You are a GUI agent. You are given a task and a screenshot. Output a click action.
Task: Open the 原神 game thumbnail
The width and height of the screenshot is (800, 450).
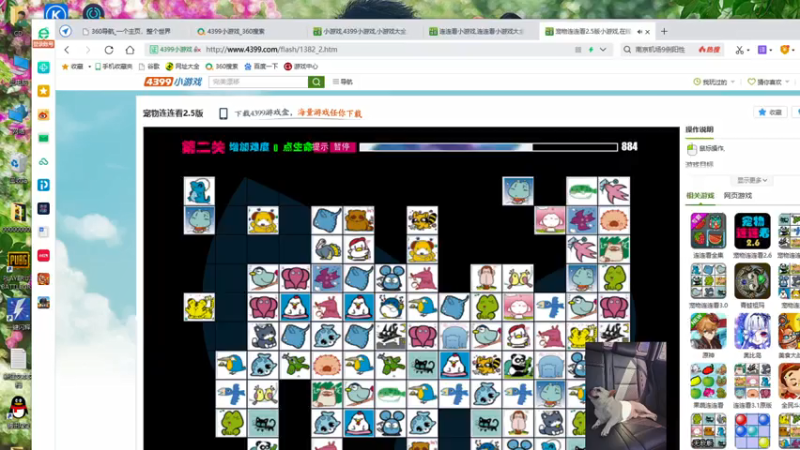708,331
